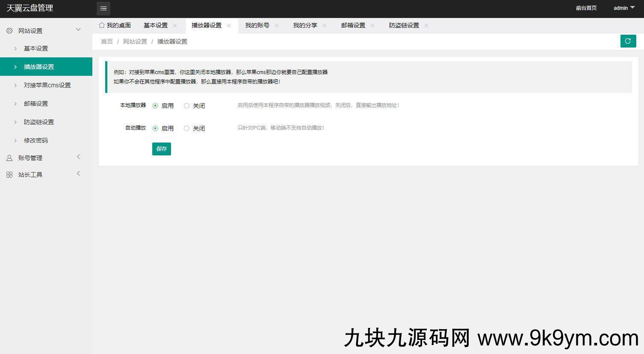Click the 网站设置 gear icon in sidebar
The height and width of the screenshot is (354, 644).
(9, 31)
